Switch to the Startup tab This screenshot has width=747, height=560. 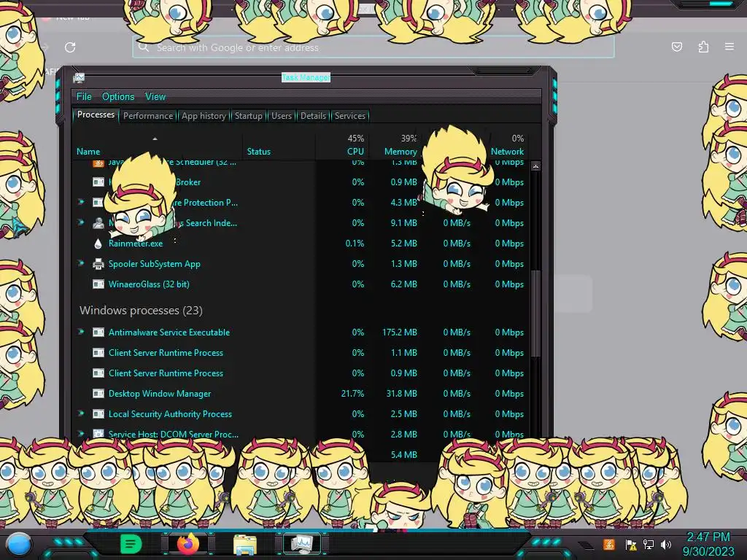[248, 116]
